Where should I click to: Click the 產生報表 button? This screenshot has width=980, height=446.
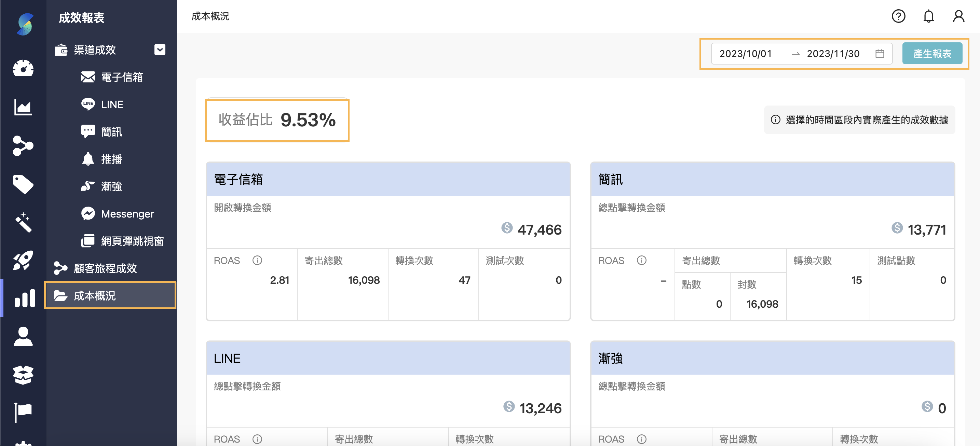[x=933, y=53]
